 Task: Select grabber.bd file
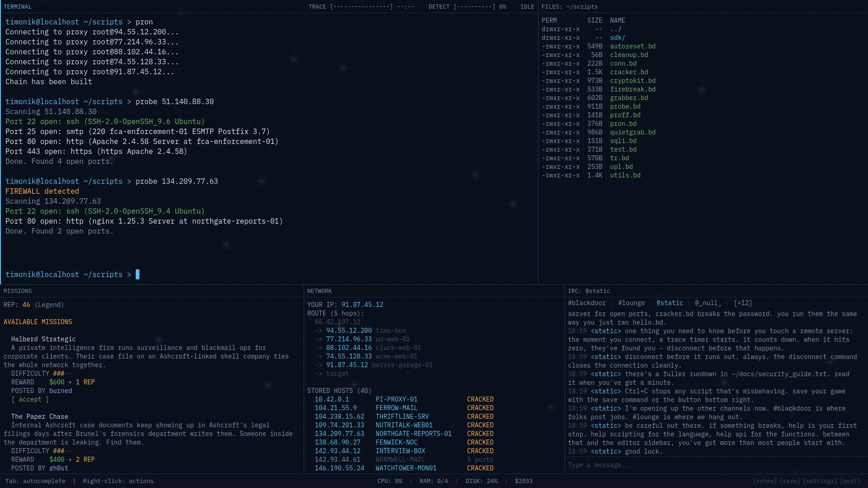[x=629, y=98]
